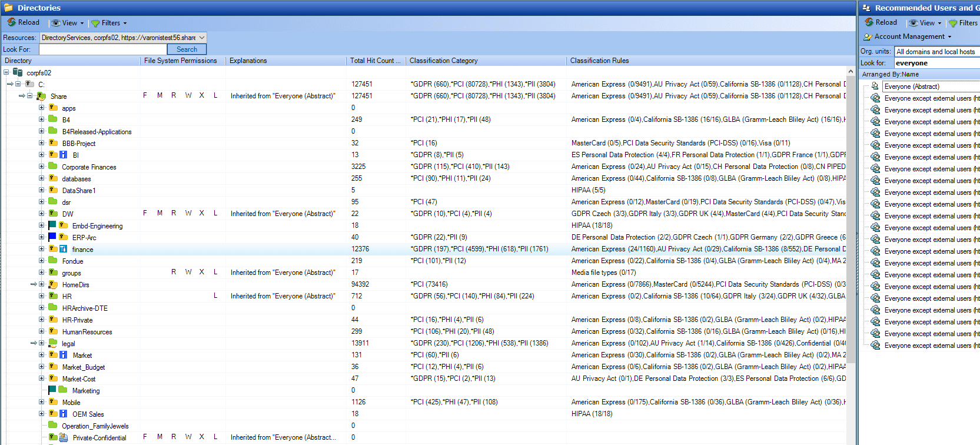This screenshot has width=980, height=445.
Task: Click the Corporate Finances folder icon
Action: [53, 167]
